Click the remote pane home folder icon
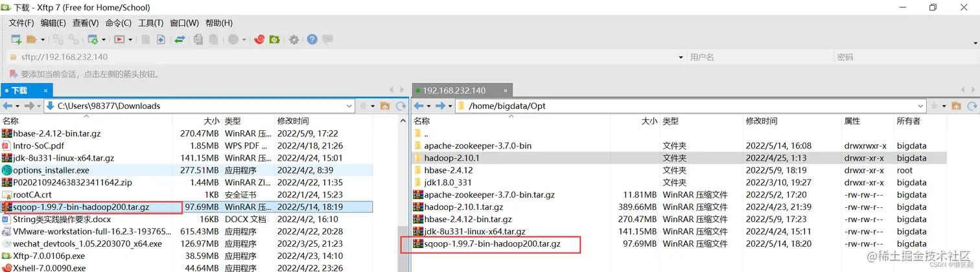Screen dimensions: 980x272 [956, 106]
